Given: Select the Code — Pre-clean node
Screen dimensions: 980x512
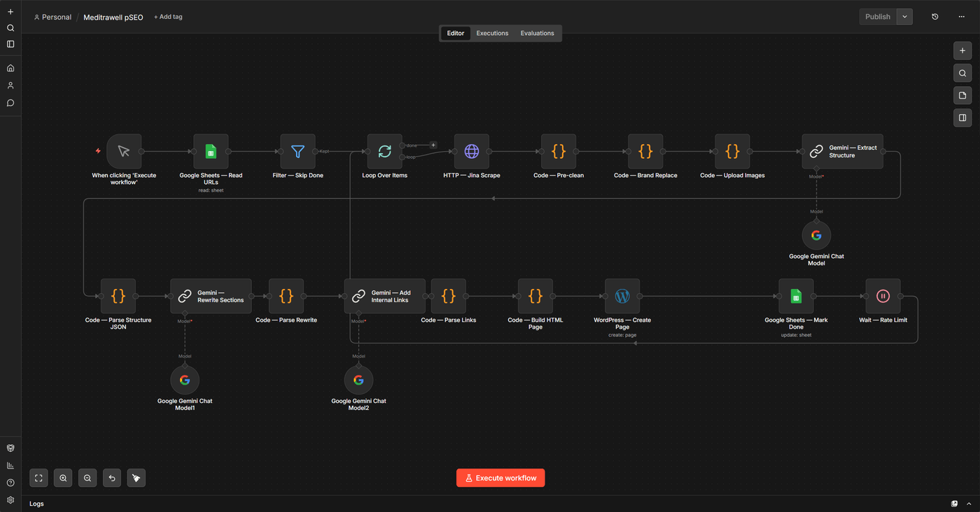Looking at the screenshot, I should pyautogui.click(x=559, y=151).
